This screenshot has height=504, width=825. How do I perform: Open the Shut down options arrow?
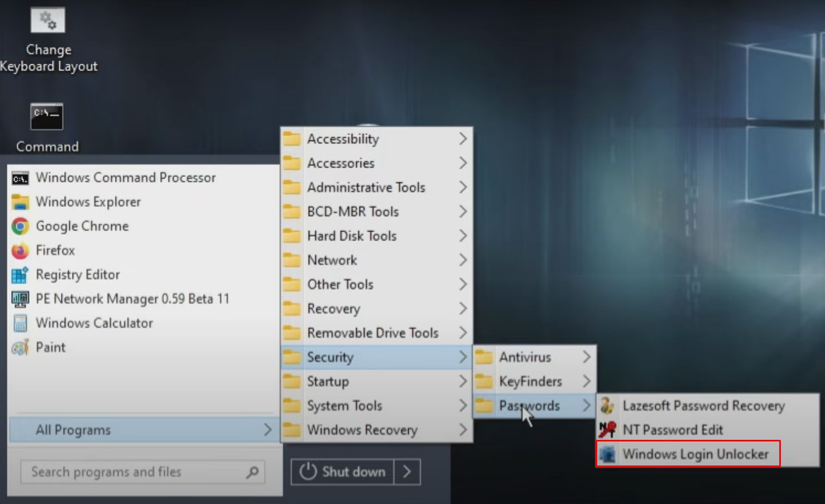click(x=406, y=472)
